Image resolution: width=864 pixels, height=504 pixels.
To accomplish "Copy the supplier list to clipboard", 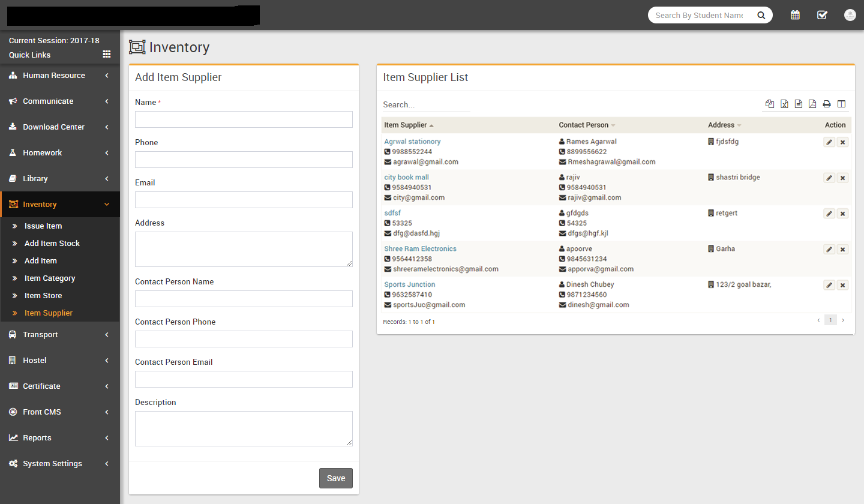I will coord(770,104).
